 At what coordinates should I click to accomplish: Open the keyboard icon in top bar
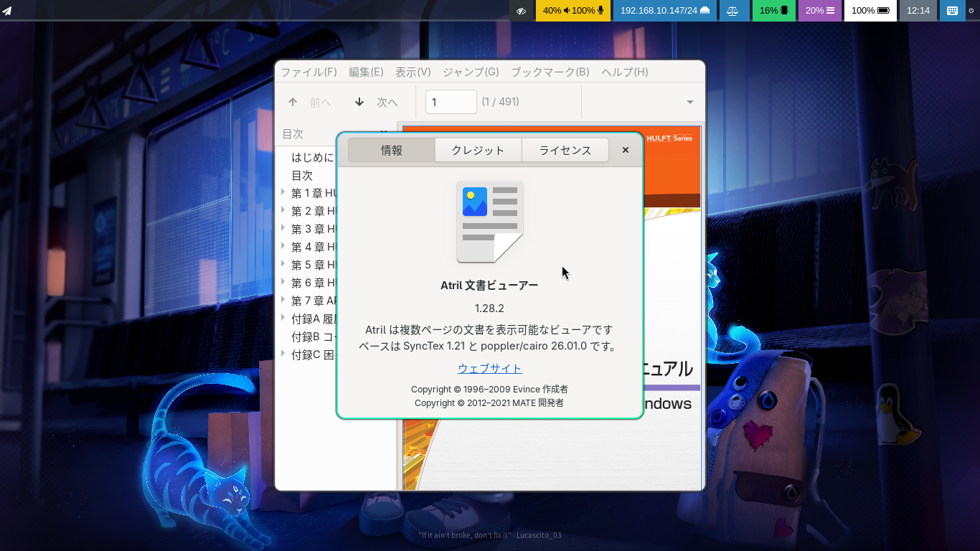click(x=952, y=11)
